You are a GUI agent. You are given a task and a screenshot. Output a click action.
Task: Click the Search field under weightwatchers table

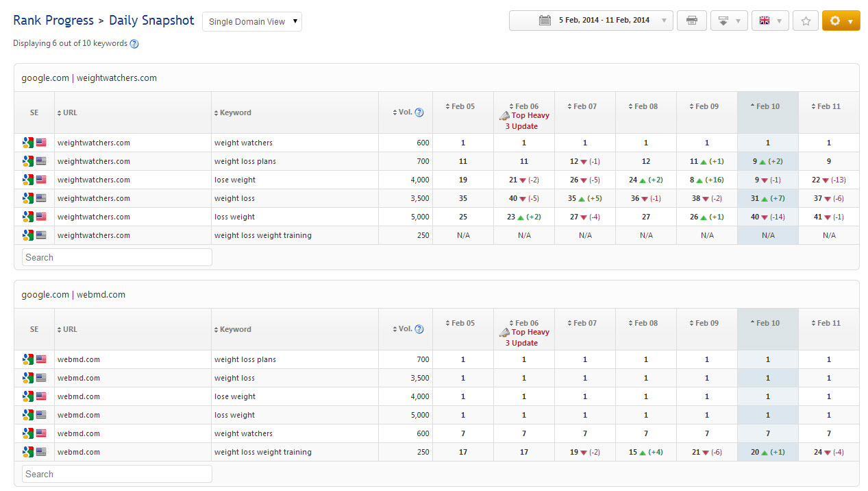click(116, 257)
